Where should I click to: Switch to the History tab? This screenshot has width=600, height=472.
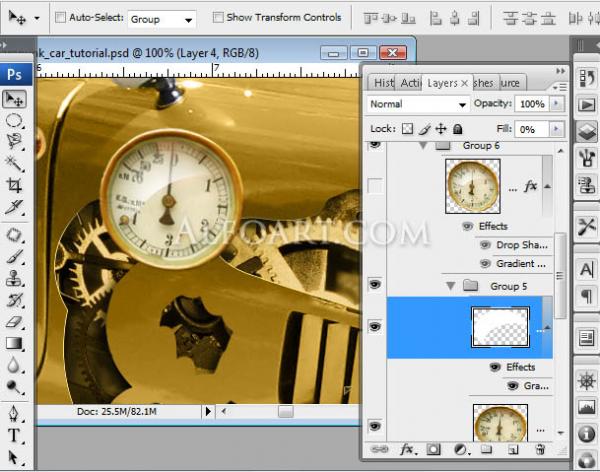point(383,83)
